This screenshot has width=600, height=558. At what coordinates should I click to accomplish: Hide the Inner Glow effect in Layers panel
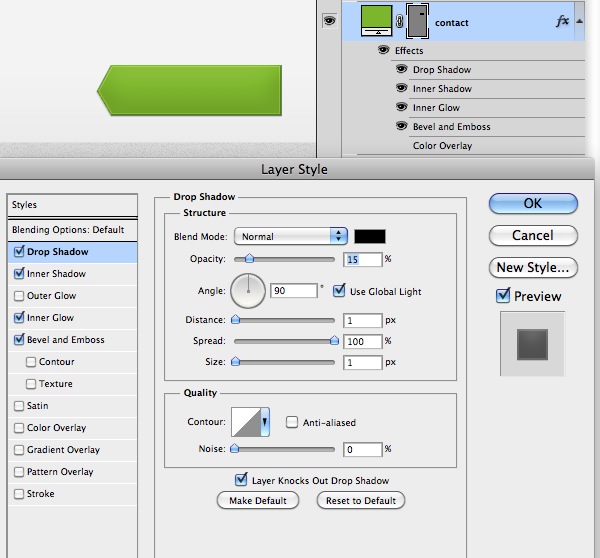click(401, 107)
